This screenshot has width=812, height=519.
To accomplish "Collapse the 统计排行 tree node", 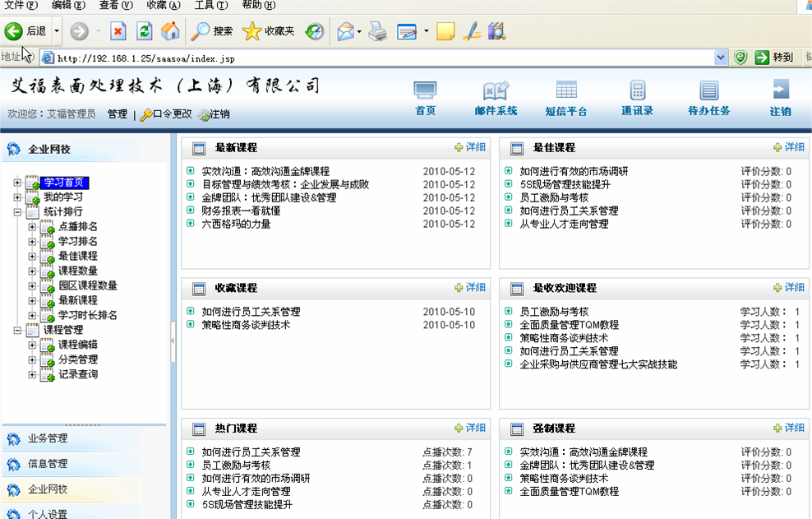I will (17, 212).
